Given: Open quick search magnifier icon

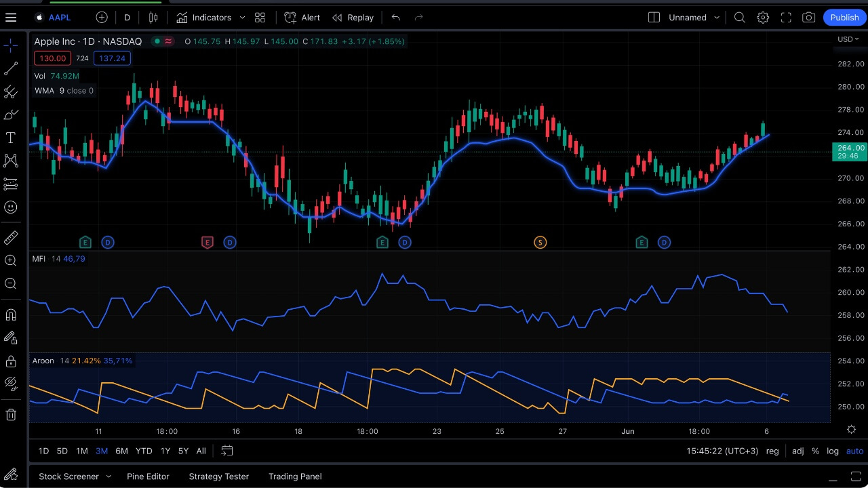Looking at the screenshot, I should (x=740, y=18).
